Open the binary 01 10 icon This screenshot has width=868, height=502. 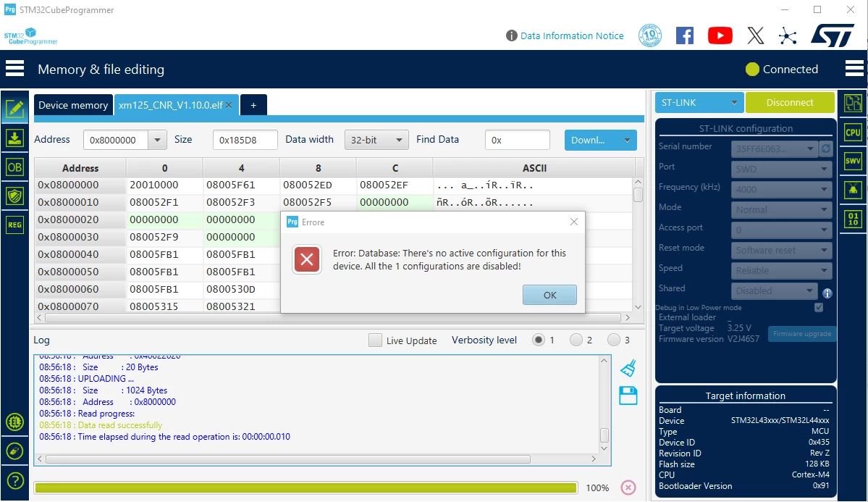tap(853, 219)
